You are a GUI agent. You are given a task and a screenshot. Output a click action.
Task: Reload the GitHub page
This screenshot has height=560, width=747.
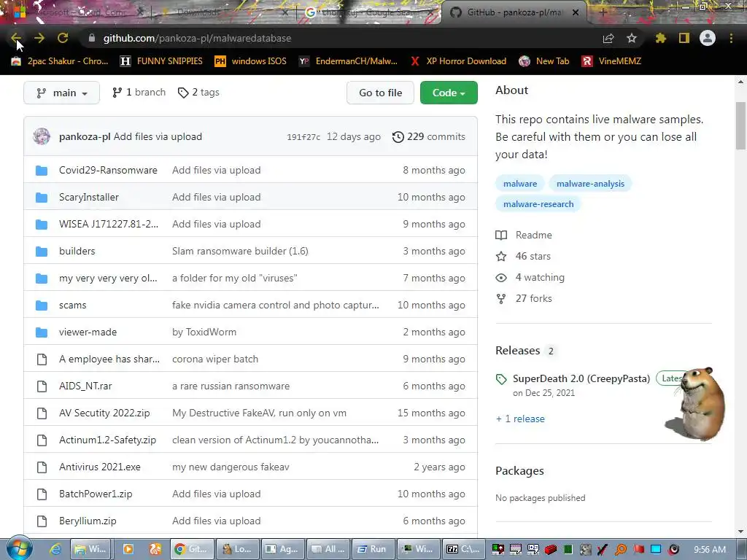(63, 38)
